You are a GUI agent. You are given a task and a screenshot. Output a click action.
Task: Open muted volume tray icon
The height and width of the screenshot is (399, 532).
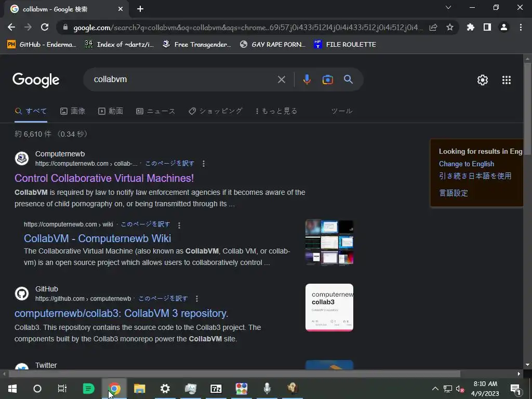460,389
